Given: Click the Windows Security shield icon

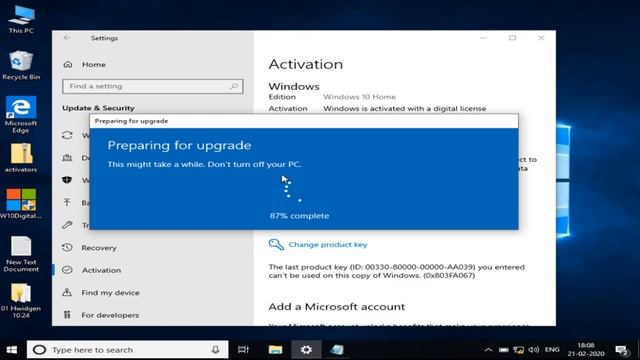Looking at the screenshot, I should pos(67,180).
